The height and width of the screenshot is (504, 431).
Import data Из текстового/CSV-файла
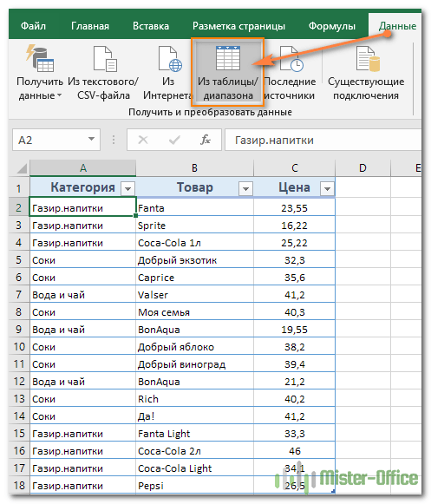point(103,73)
